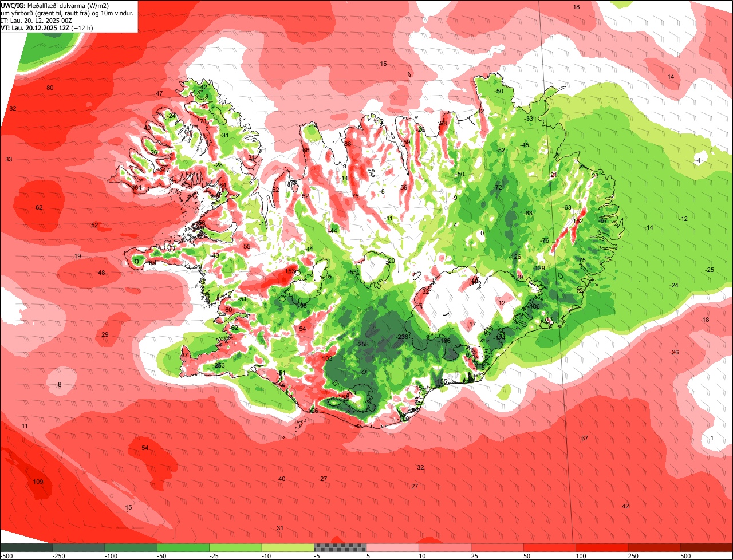Click the '-126' value in east Iceland
This screenshot has width=733, height=560.
tap(515, 257)
